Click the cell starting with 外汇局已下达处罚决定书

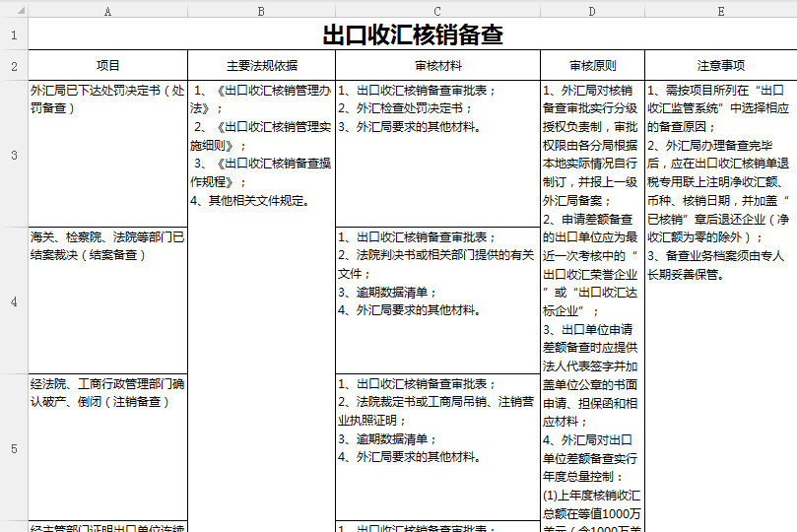(x=107, y=155)
